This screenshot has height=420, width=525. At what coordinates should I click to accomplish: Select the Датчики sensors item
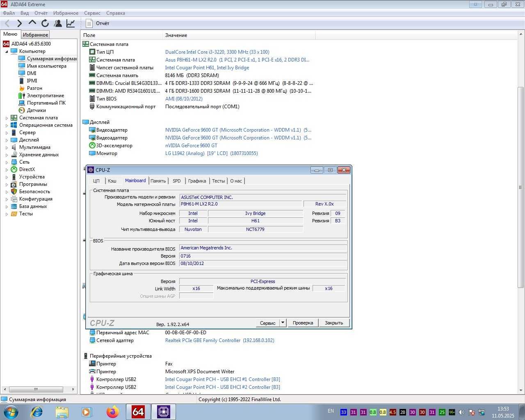coord(36,110)
